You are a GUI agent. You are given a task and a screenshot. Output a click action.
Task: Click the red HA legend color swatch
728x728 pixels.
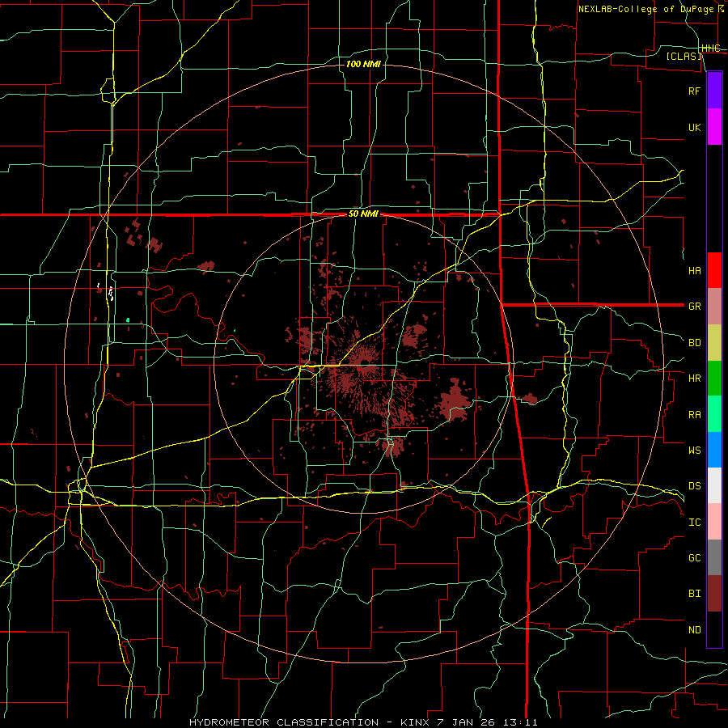[714, 270]
